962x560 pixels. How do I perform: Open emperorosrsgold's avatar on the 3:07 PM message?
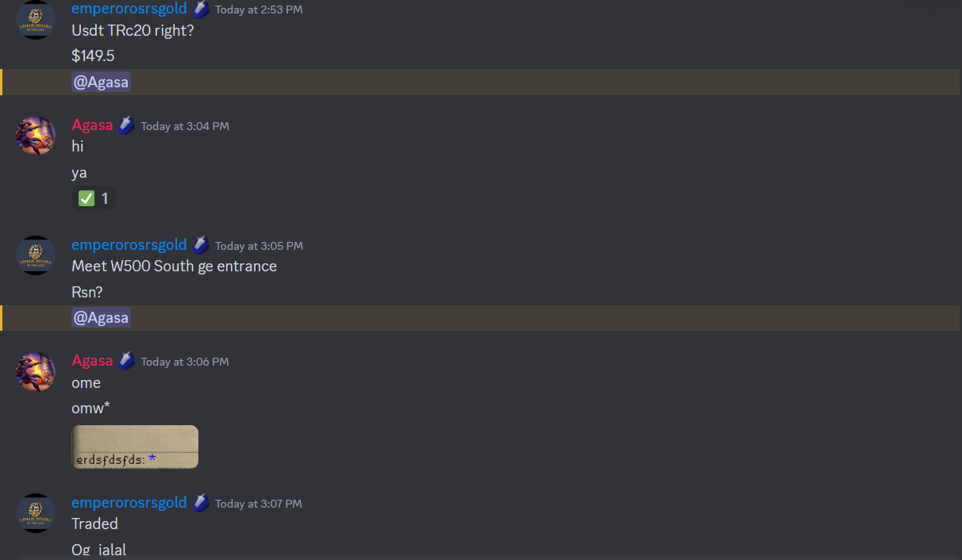click(36, 513)
